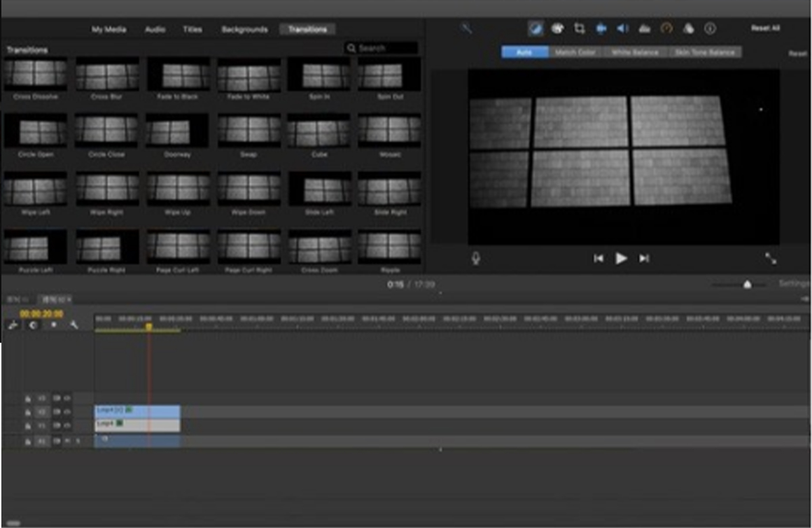Click the Reset All button
The width and height of the screenshot is (812, 528).
pyautogui.click(x=765, y=28)
